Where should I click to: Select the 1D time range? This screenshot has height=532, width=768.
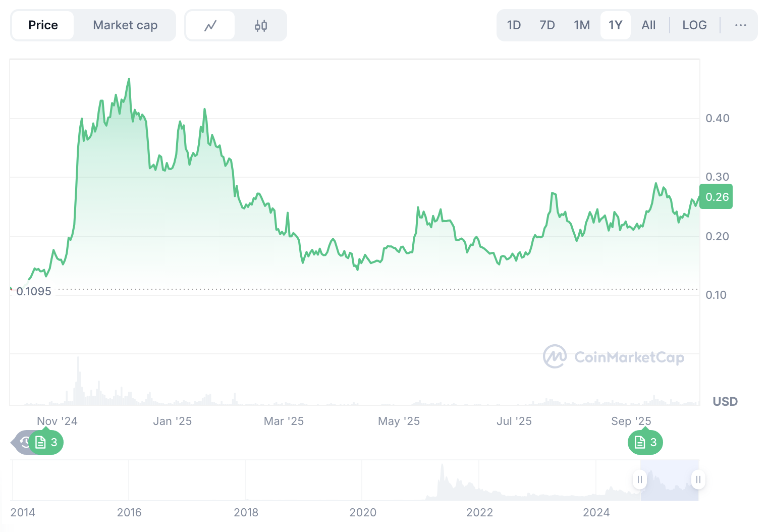(x=514, y=25)
